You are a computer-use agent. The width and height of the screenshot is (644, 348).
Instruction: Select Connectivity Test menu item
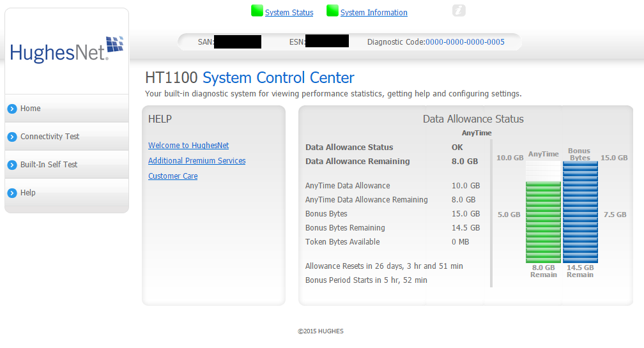66,136
